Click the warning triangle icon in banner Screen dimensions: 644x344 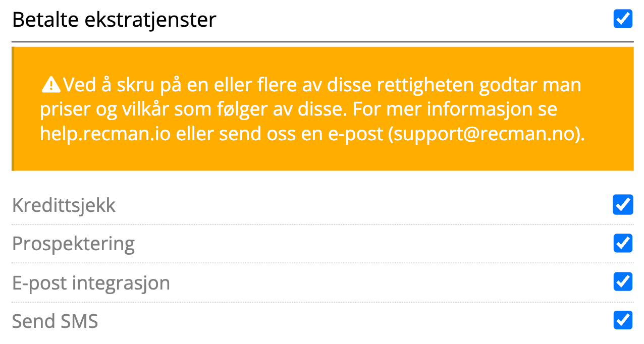(50, 85)
